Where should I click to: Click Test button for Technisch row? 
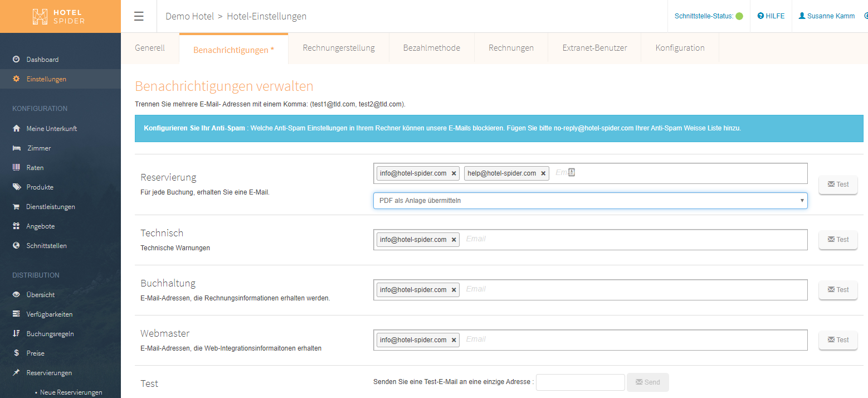click(838, 240)
